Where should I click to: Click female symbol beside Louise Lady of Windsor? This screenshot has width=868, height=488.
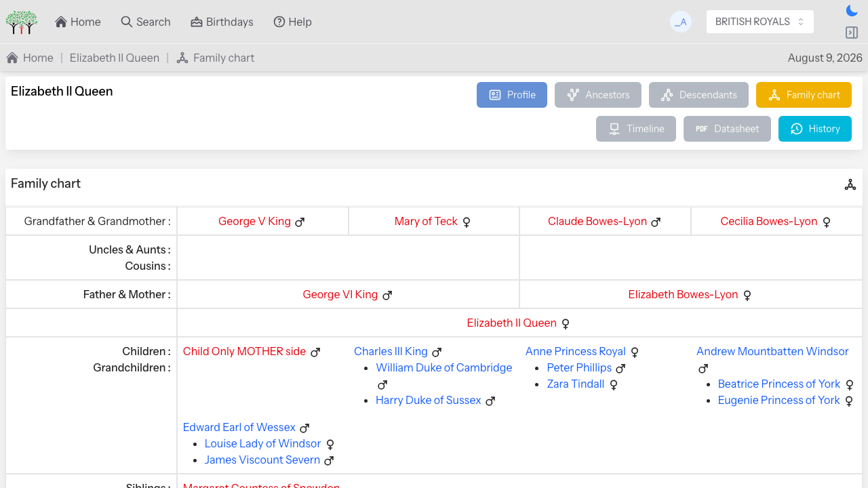(330, 444)
